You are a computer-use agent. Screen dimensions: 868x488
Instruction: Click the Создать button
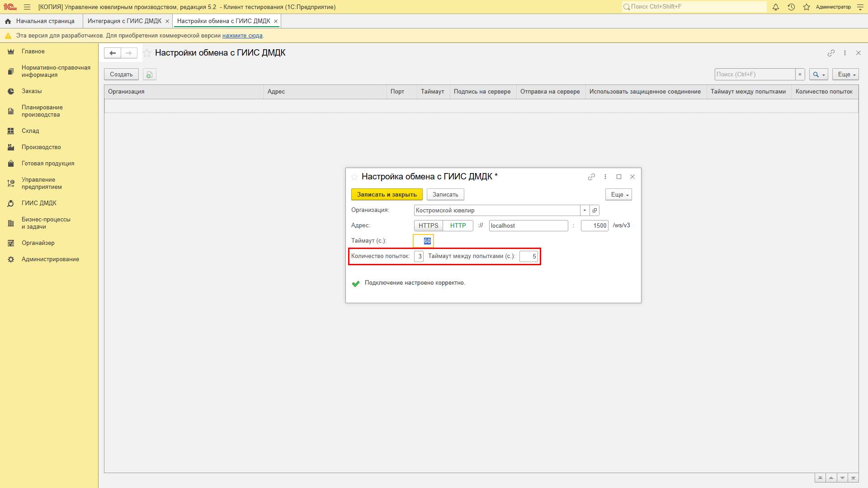[121, 75]
